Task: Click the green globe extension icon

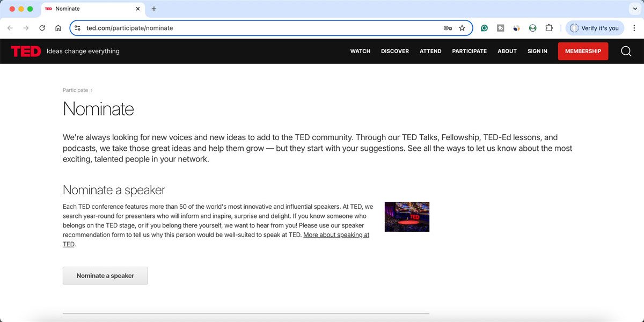Action: pos(532,28)
